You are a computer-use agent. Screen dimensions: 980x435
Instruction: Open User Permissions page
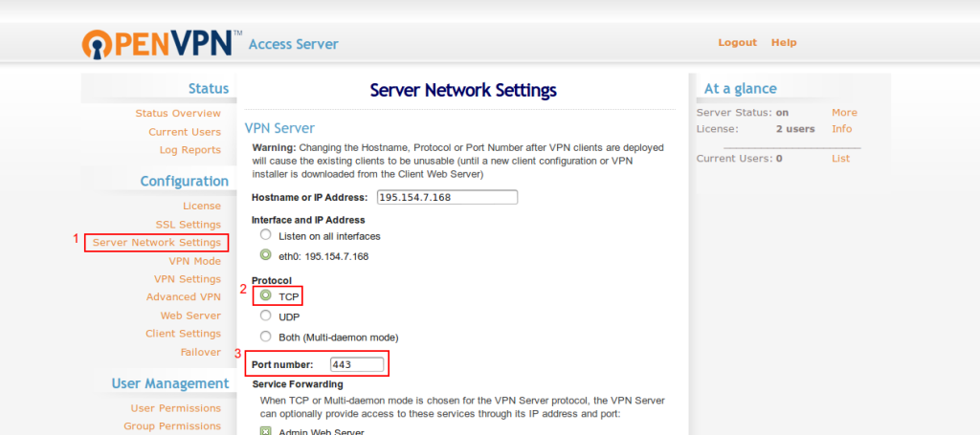tap(176, 408)
